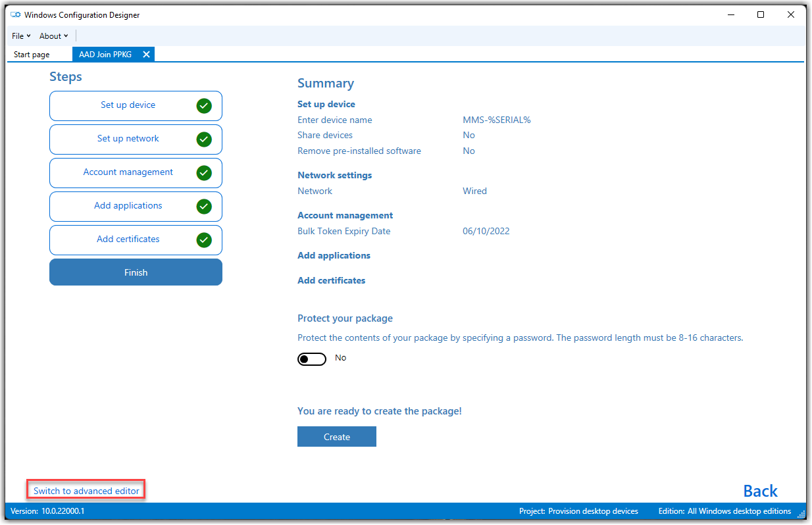Viewport: 812px width, 525px height.
Task: Click the Steps heading
Action: click(x=66, y=77)
